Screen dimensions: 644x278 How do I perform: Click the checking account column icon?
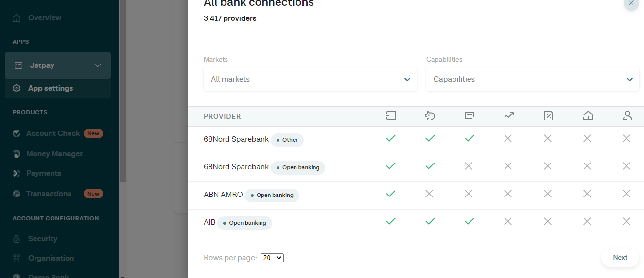[x=390, y=115]
